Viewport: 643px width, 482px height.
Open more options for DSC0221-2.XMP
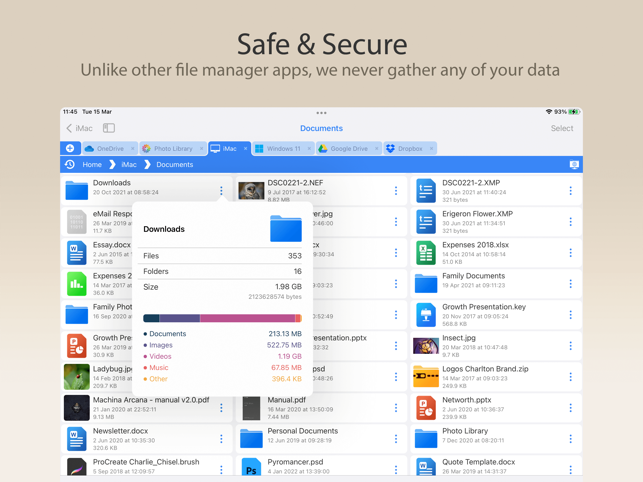[570, 190]
